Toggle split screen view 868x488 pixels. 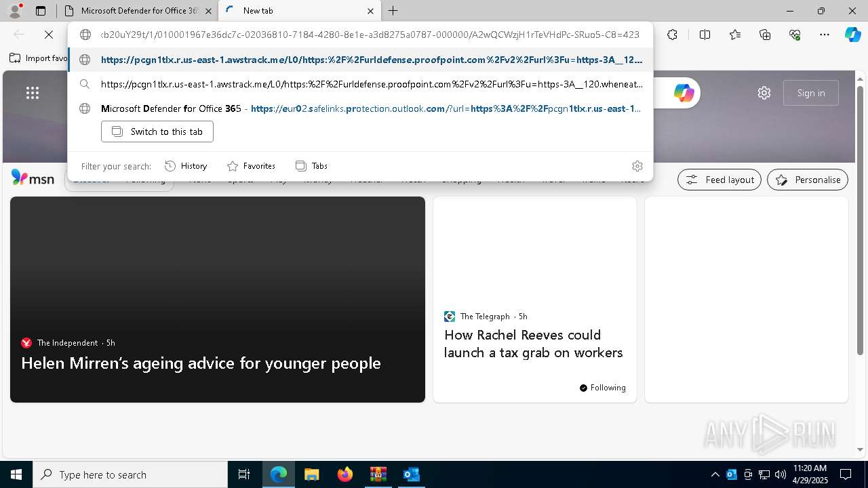pos(705,35)
